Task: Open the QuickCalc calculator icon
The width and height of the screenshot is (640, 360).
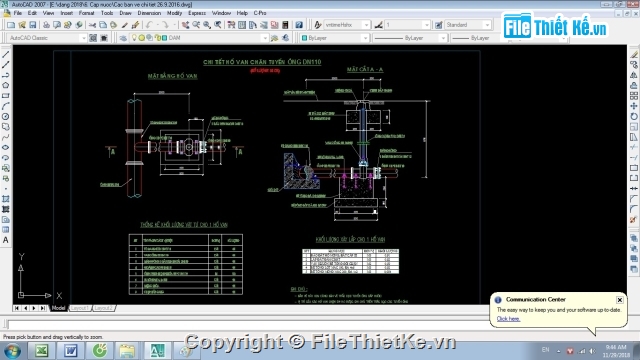Action: coord(285,25)
